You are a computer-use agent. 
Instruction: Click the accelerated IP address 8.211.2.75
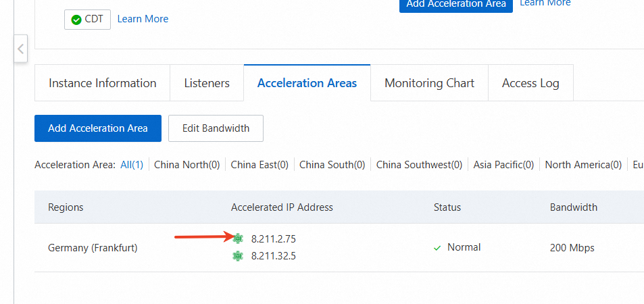(274, 238)
